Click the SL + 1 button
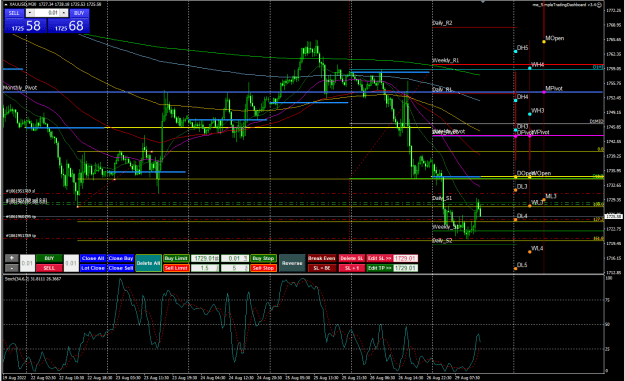 tap(352, 268)
